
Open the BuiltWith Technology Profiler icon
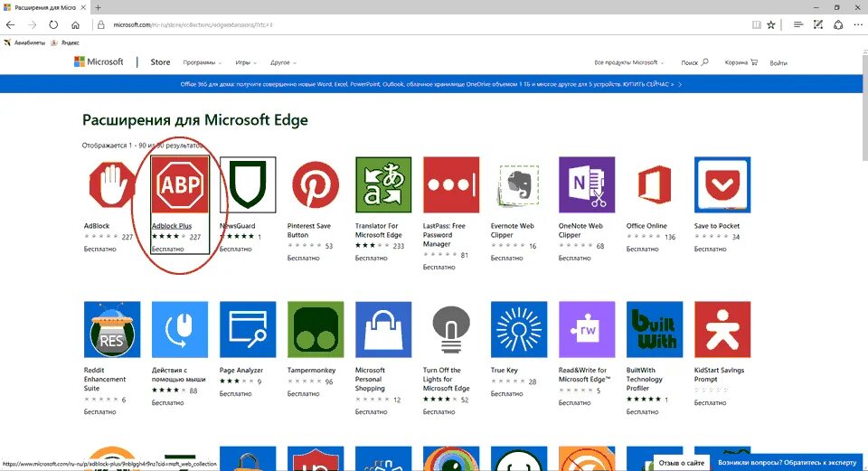(x=655, y=329)
